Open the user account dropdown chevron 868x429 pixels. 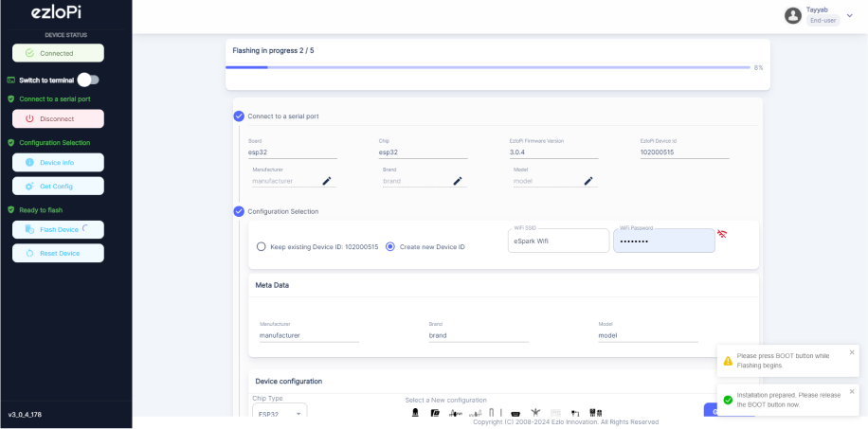(850, 15)
